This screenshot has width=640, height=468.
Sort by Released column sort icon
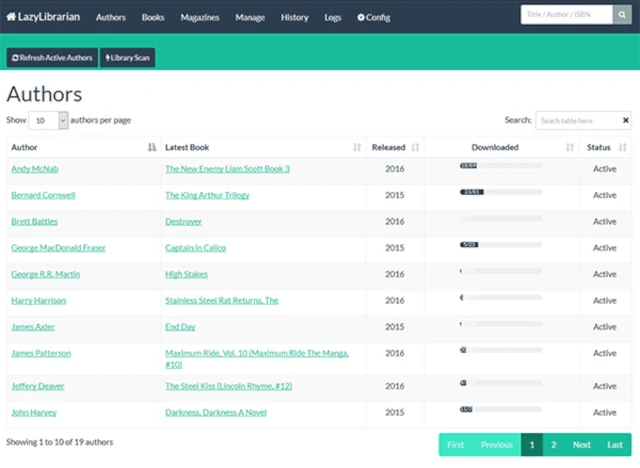415,147
